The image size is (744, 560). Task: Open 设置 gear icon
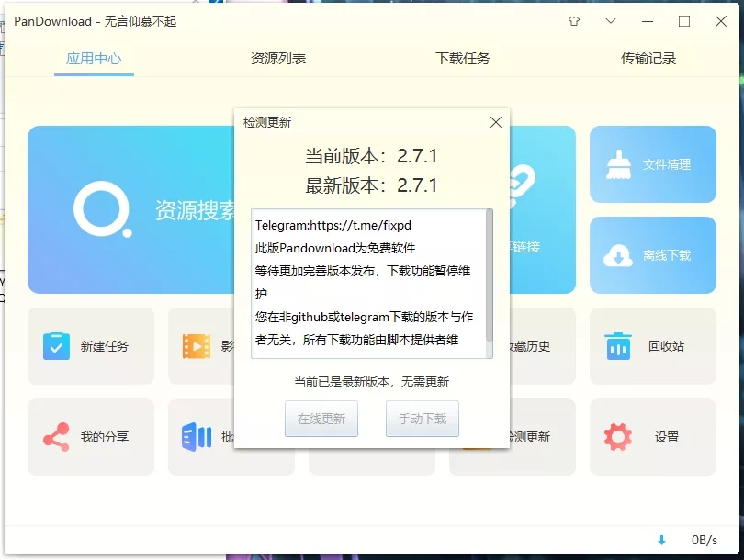click(618, 437)
